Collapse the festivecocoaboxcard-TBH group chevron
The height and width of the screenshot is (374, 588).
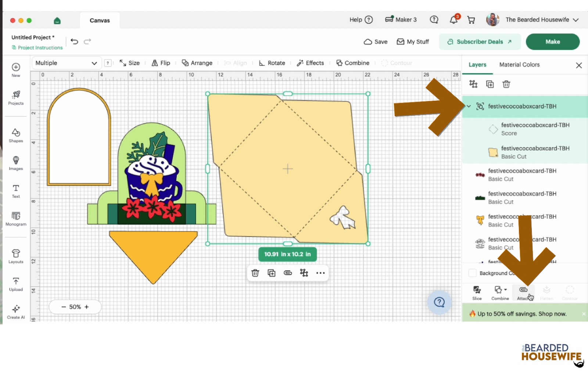click(469, 106)
